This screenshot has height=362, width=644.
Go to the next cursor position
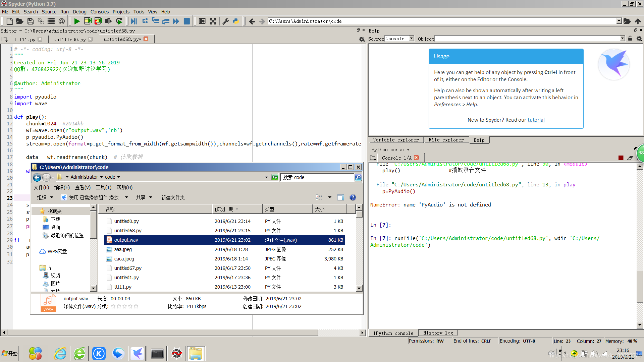click(x=262, y=21)
